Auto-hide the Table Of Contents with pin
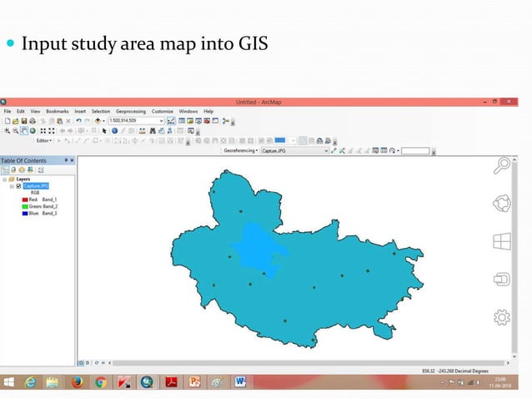532x399 pixels. pos(66,160)
